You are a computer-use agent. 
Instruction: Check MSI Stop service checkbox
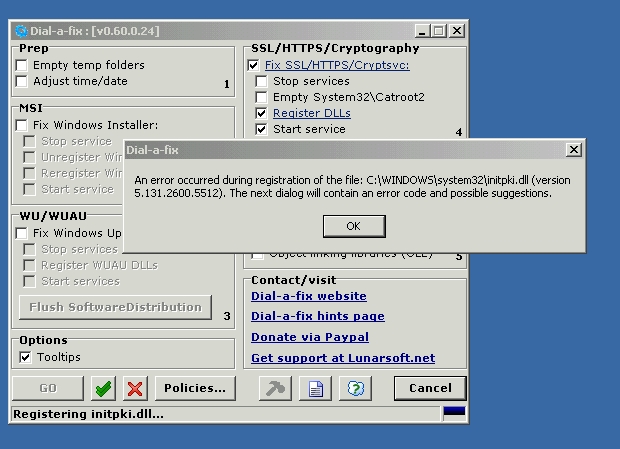point(29,141)
